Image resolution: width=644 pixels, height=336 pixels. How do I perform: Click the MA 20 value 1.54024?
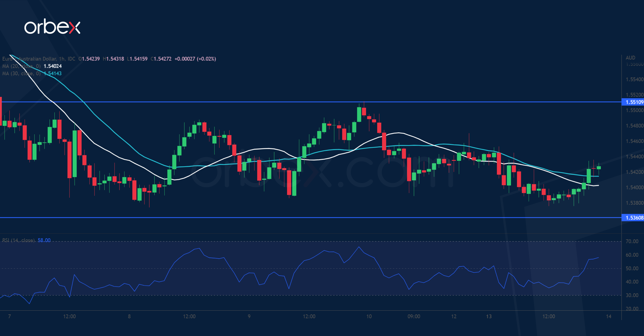(x=53, y=66)
